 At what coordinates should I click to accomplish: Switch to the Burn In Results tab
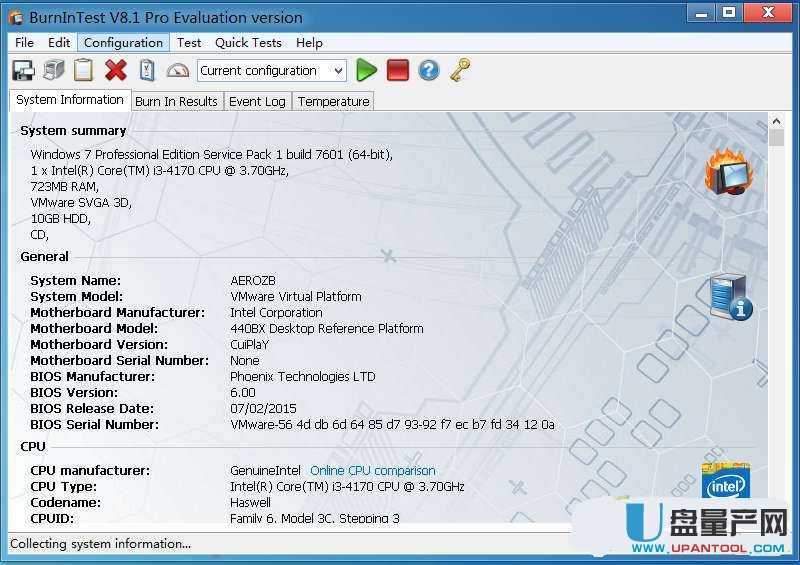click(x=176, y=101)
